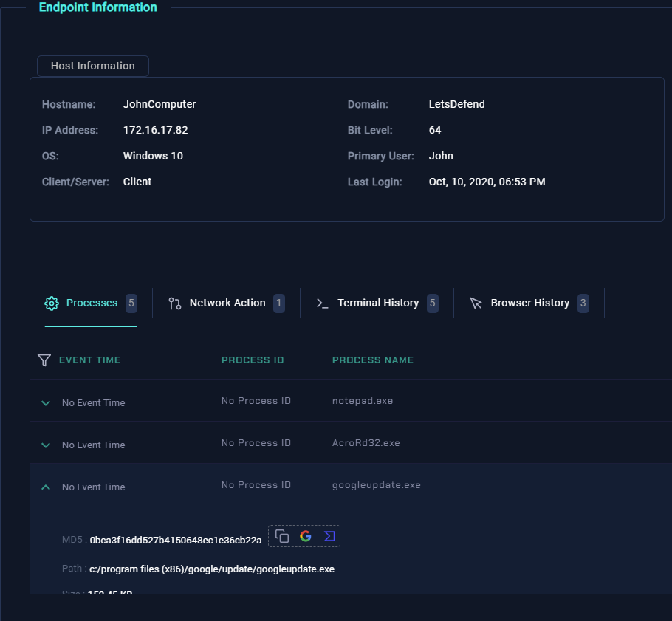The image size is (672, 621).
Task: Click the Process Name column header
Action: (372, 360)
